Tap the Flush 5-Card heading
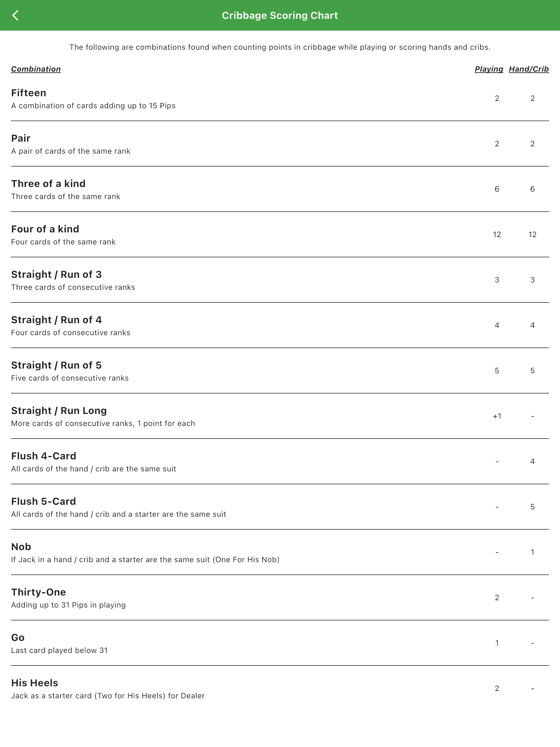This screenshot has height=747, width=560. coord(43,501)
